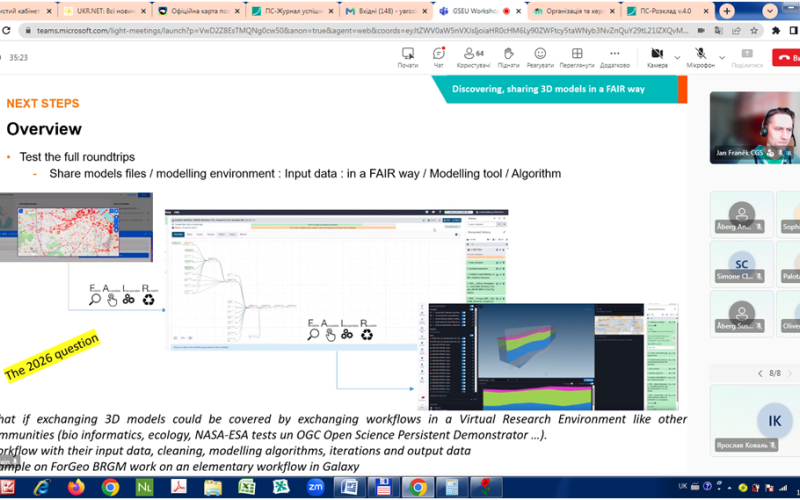This screenshot has width=800, height=500.
Task: Expand the microphone options arrow
Action: coord(722,58)
